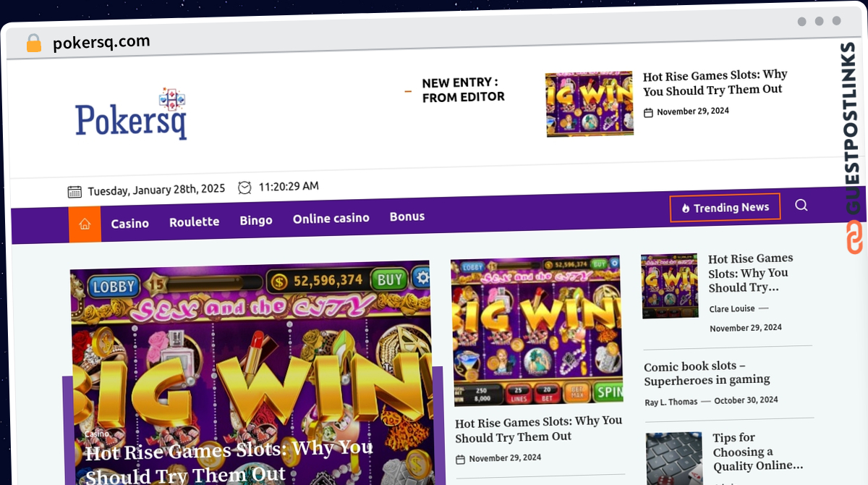Select Online casino in the navbar

coord(331,218)
